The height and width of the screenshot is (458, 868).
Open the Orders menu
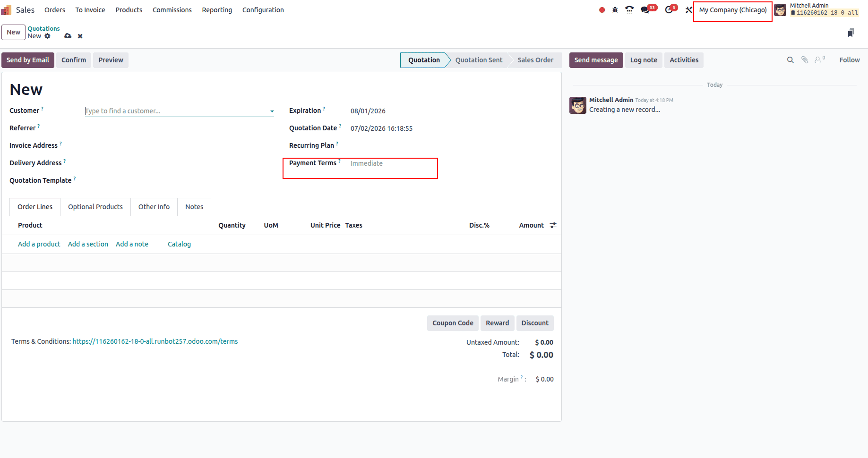55,10
